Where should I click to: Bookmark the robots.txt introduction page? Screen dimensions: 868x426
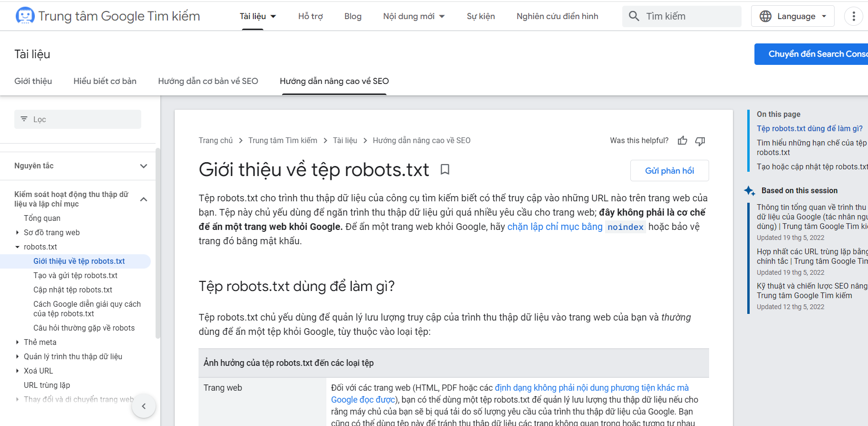point(445,169)
